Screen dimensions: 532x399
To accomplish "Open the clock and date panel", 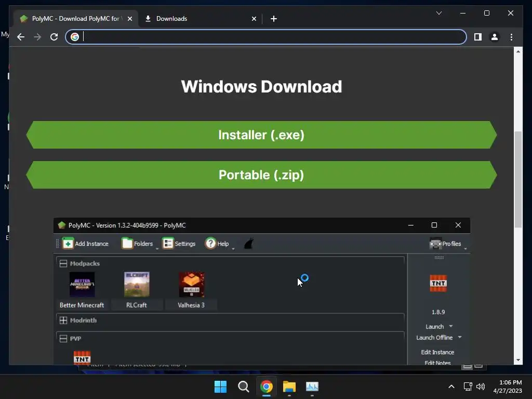I will [508, 387].
